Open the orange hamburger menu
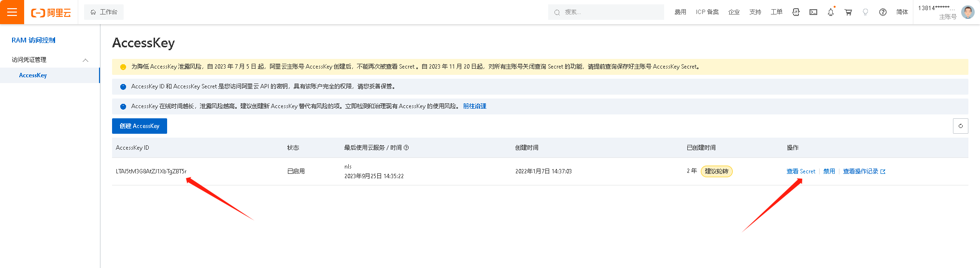The width and height of the screenshot is (980, 268). 12,12
